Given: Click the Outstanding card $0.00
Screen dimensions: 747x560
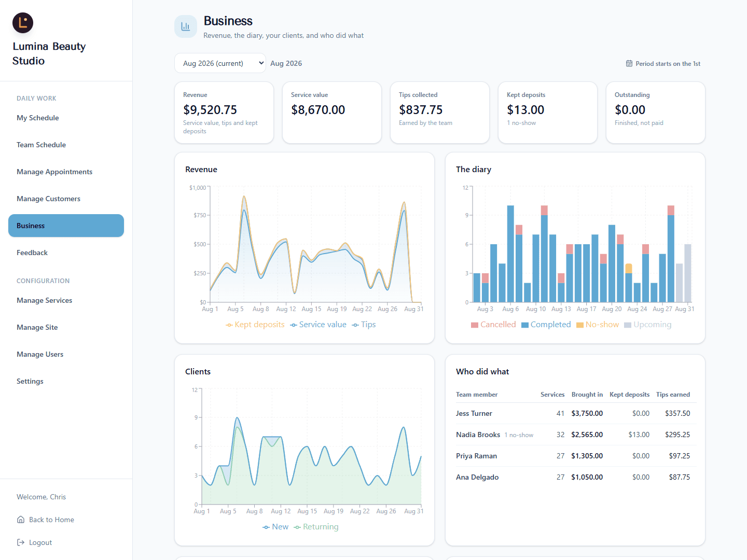Looking at the screenshot, I should coord(656,113).
